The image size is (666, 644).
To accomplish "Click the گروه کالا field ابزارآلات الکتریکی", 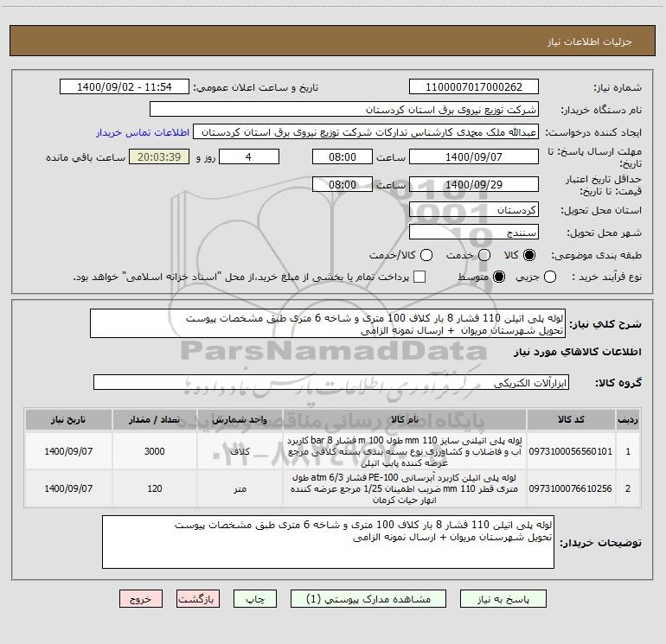I will pos(331,382).
